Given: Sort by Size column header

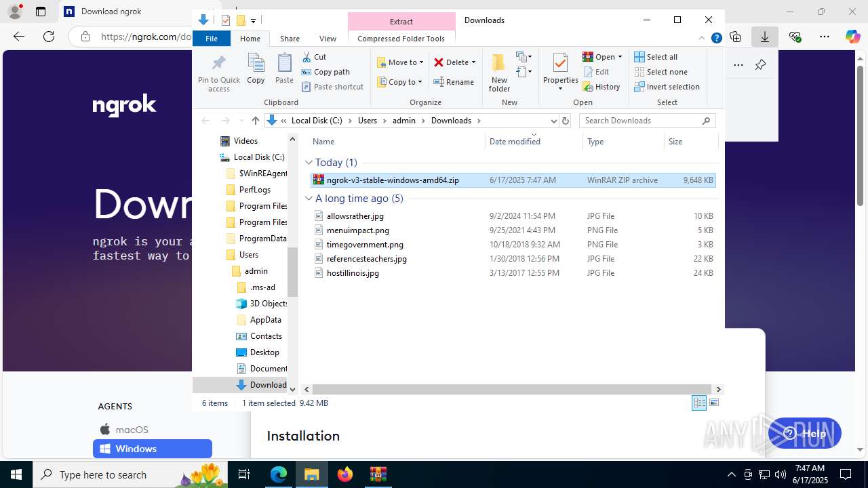Looking at the screenshot, I should coord(690,141).
